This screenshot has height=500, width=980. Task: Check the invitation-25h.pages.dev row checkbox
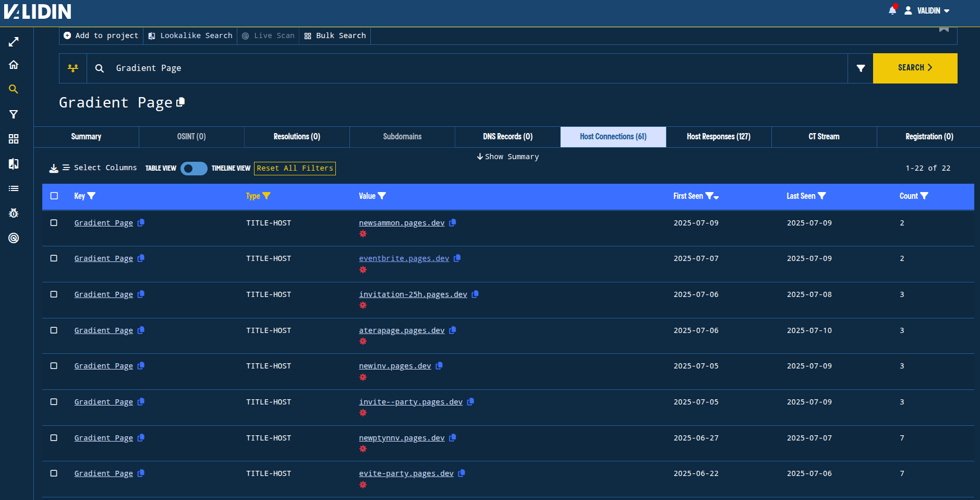point(54,294)
